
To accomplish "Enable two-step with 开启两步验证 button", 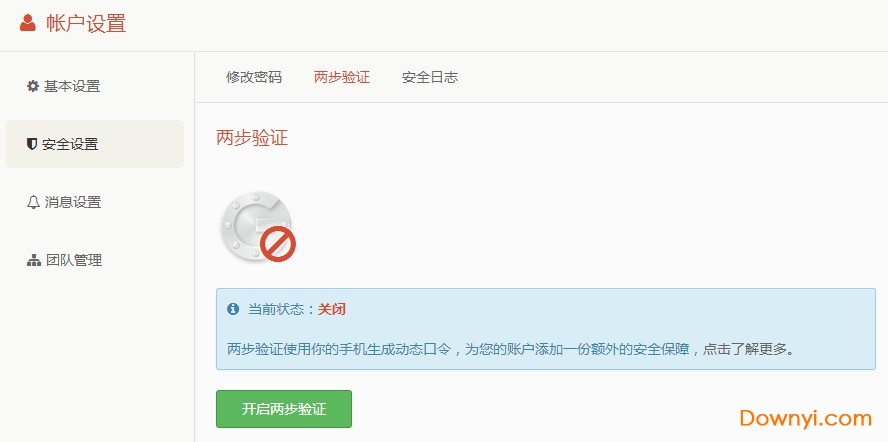I will coord(284,409).
